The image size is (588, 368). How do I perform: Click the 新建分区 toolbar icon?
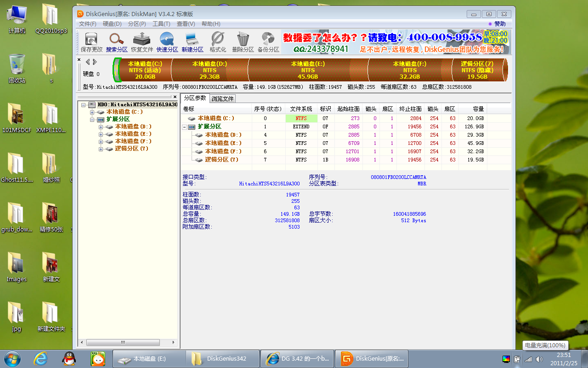click(x=192, y=42)
